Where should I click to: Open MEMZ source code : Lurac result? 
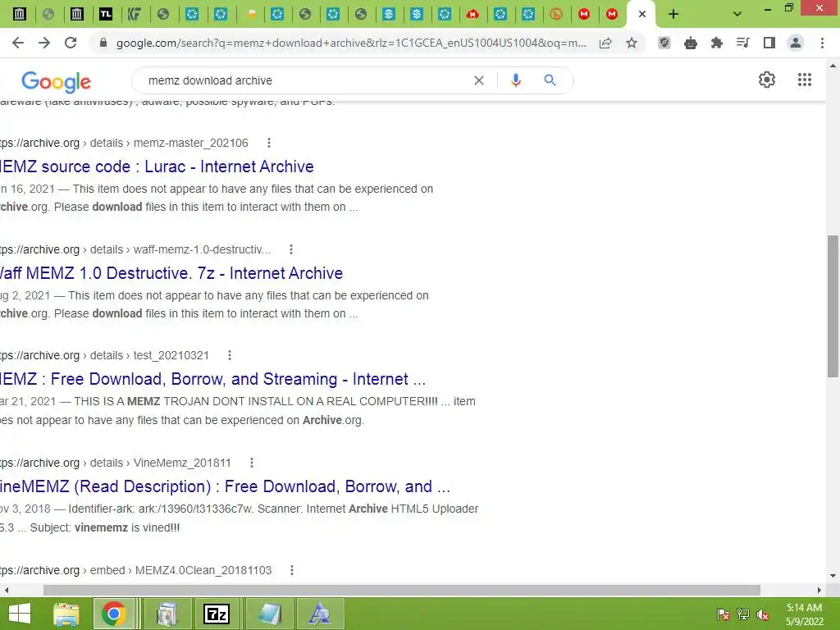tap(157, 167)
